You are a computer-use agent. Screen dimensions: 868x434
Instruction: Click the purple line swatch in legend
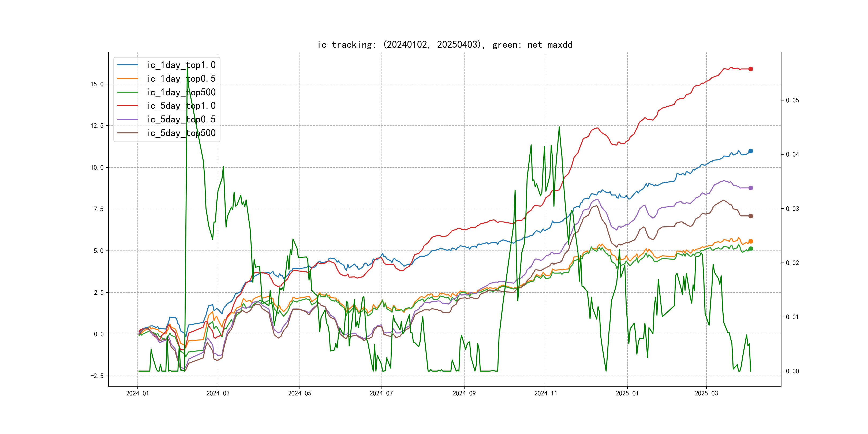pos(128,119)
